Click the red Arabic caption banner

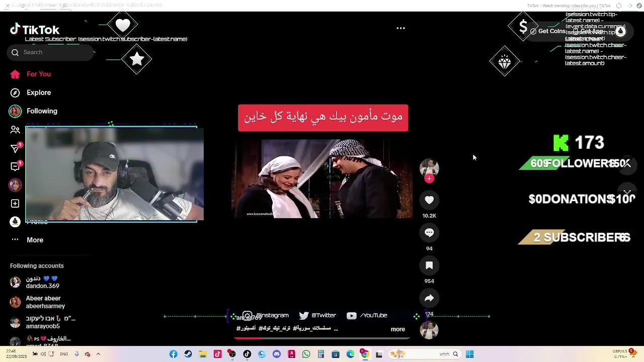(323, 118)
